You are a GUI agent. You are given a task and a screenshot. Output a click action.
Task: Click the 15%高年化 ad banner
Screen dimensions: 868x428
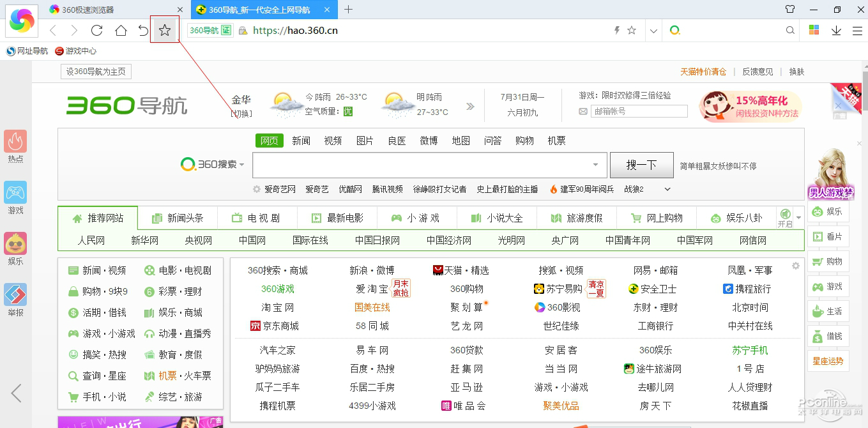pos(750,107)
